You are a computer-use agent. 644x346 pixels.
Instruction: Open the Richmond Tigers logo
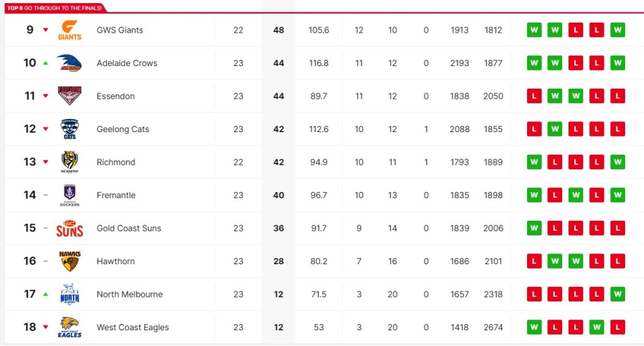pyautogui.click(x=69, y=162)
